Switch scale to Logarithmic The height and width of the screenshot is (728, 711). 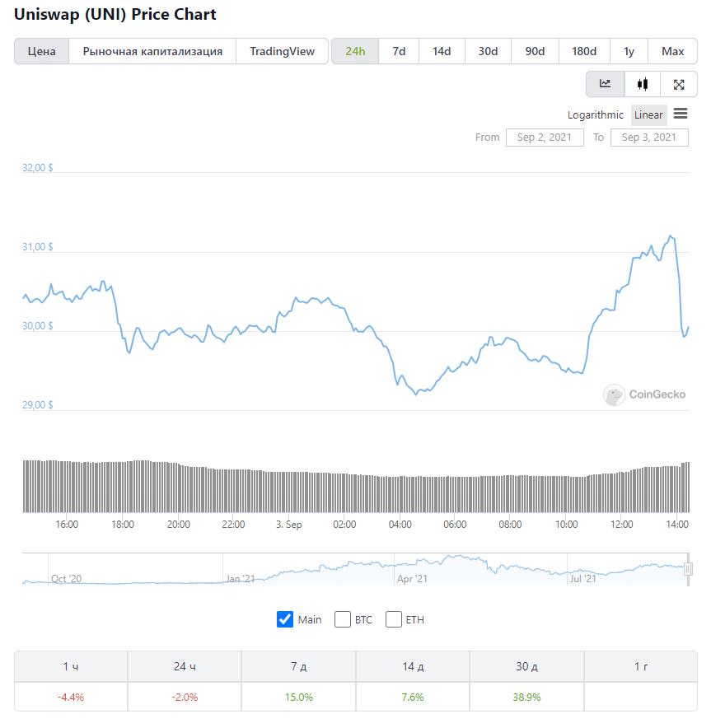coord(596,114)
